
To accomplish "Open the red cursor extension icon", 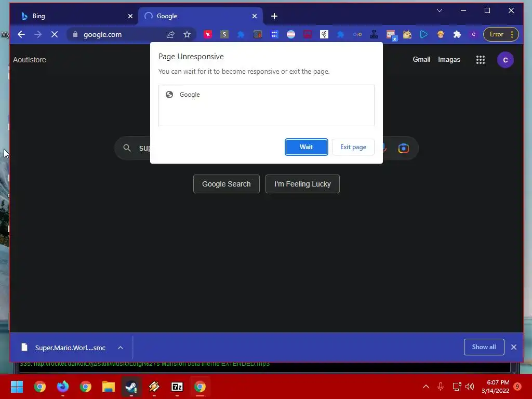I will pos(208,34).
